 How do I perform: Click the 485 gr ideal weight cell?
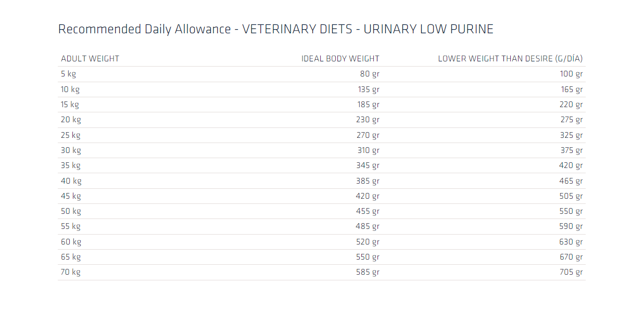coord(369,226)
